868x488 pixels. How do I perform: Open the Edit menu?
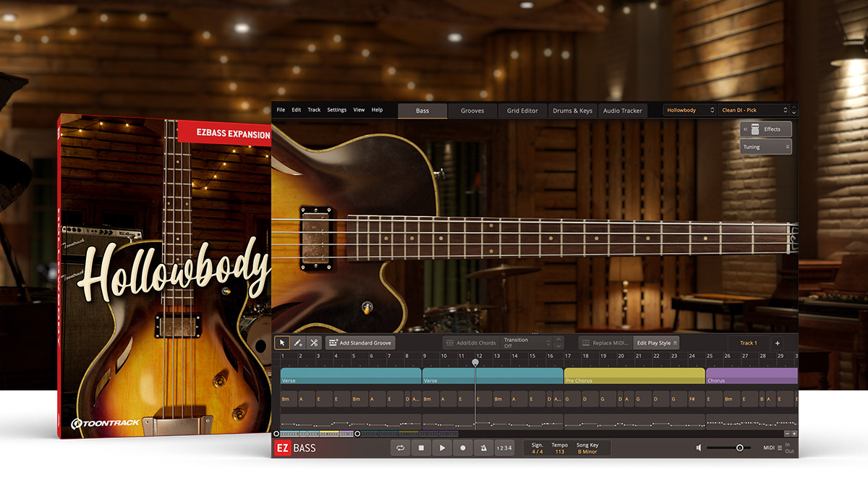coord(297,110)
